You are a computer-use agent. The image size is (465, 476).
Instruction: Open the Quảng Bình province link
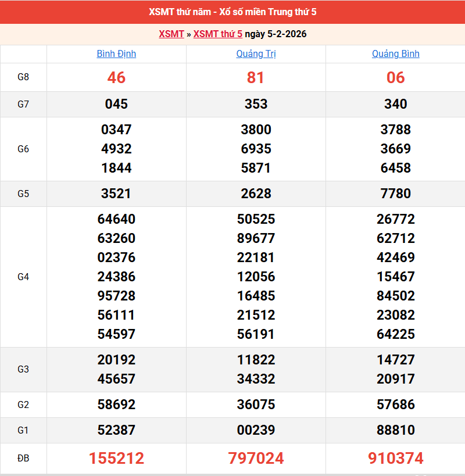395,54
